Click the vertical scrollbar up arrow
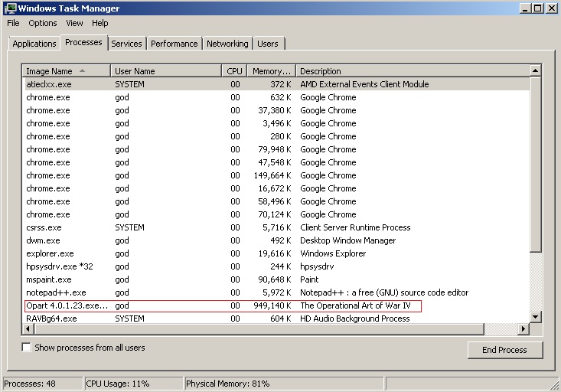Image resolution: width=561 pixels, height=392 pixels. [x=535, y=70]
